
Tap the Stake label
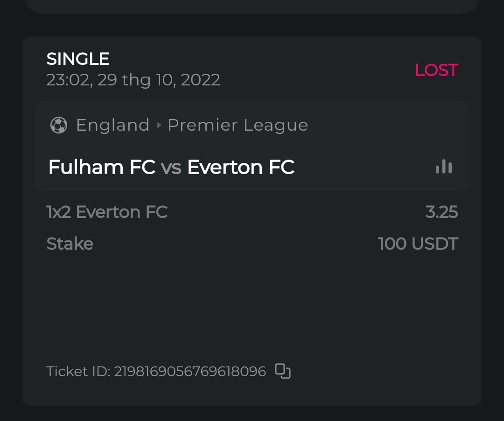(x=70, y=244)
